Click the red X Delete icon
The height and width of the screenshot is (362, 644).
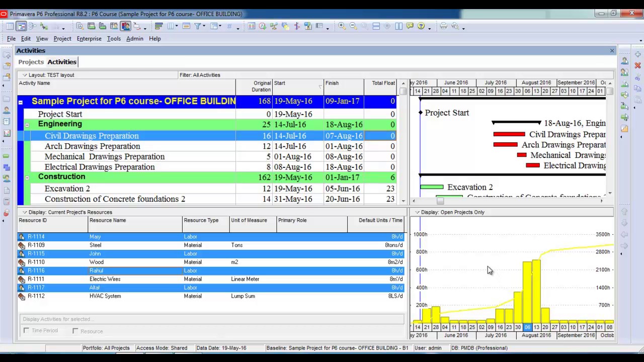pos(637,66)
